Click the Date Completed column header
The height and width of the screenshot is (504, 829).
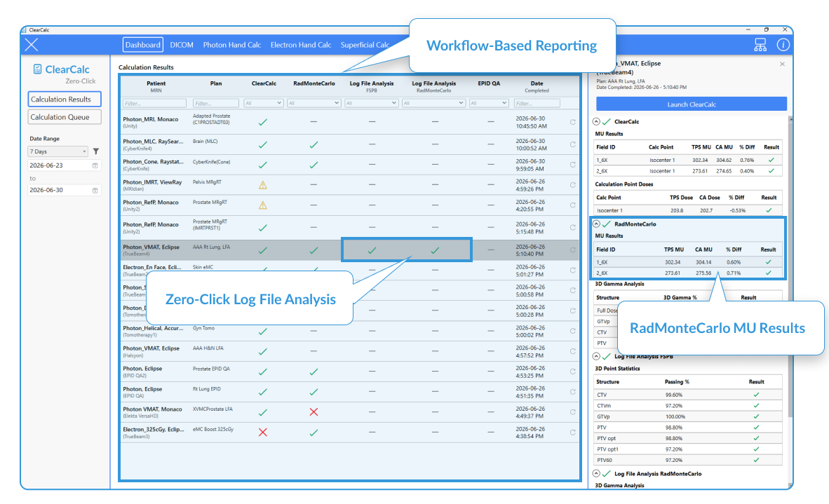pyautogui.click(x=537, y=87)
